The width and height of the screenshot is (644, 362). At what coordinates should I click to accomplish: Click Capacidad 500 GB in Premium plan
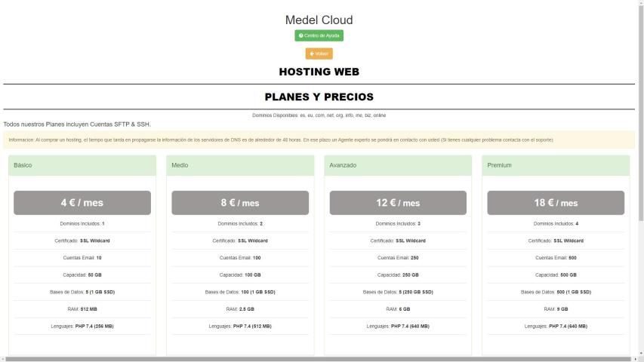556,275
